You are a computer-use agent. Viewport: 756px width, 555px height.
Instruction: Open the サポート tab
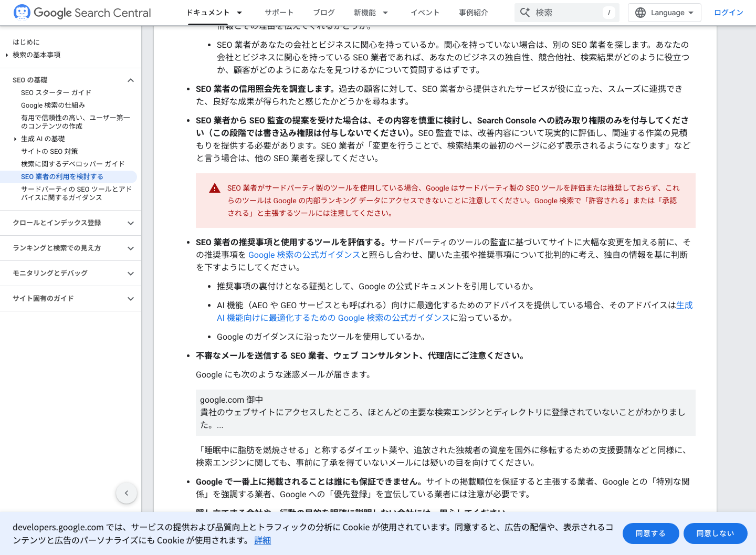[x=279, y=13]
